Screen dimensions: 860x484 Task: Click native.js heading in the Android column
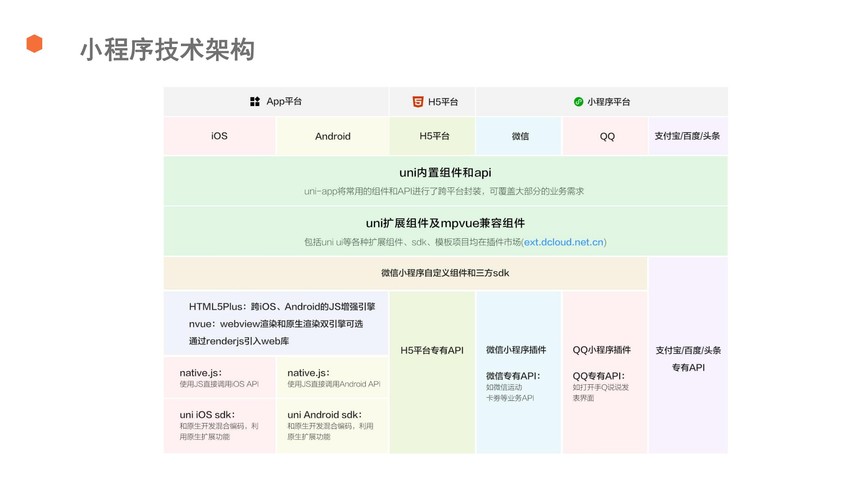coord(309,373)
